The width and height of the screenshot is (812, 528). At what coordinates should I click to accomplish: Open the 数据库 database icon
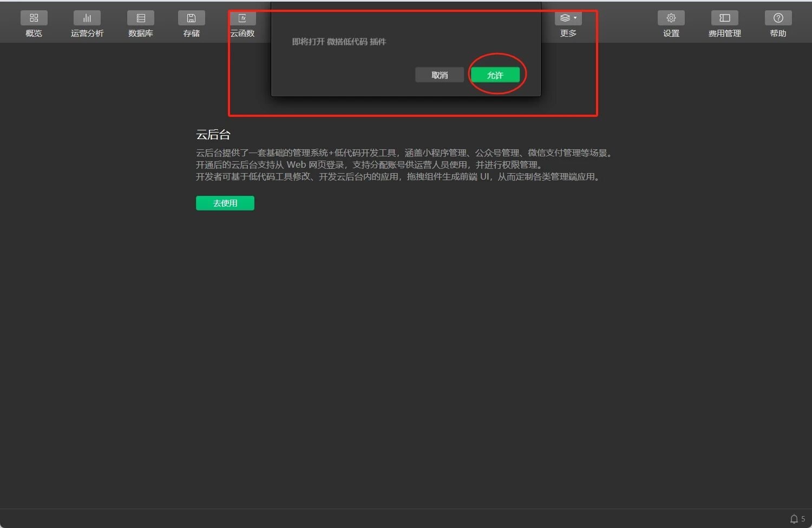141,18
